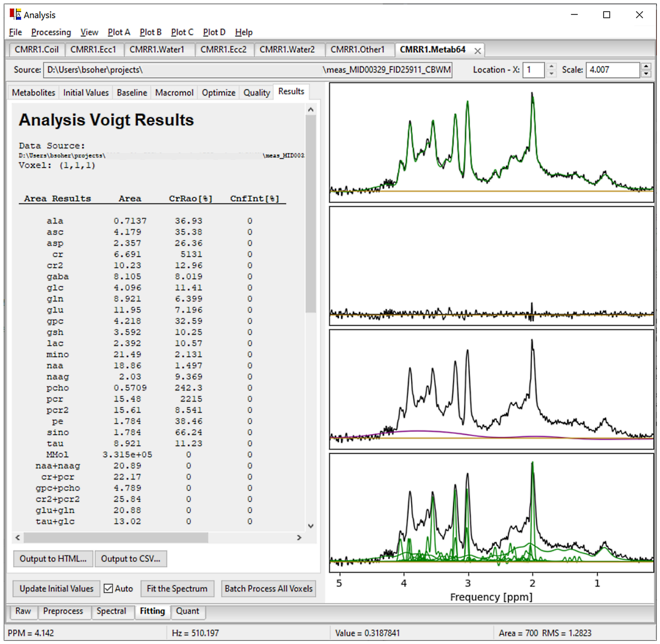Click the baseline plot with purple curve
This screenshot has width=660, height=644.
click(491, 389)
